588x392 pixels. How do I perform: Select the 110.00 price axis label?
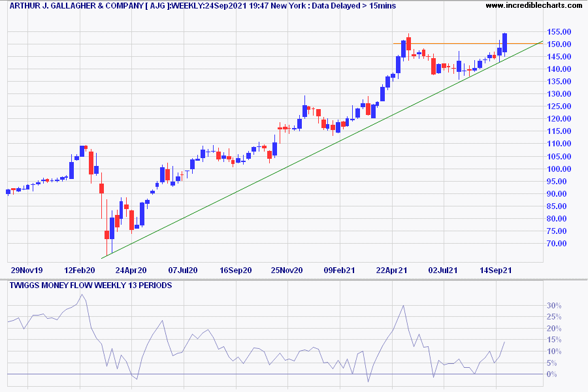click(x=559, y=144)
